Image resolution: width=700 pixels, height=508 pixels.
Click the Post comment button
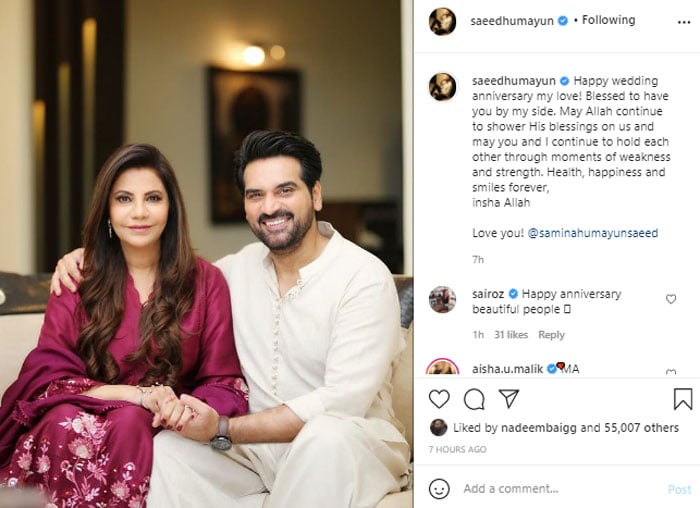[679, 490]
